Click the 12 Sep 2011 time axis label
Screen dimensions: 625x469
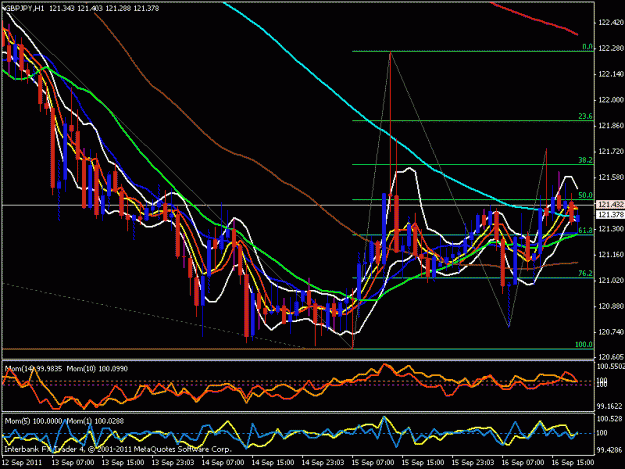coord(22,463)
